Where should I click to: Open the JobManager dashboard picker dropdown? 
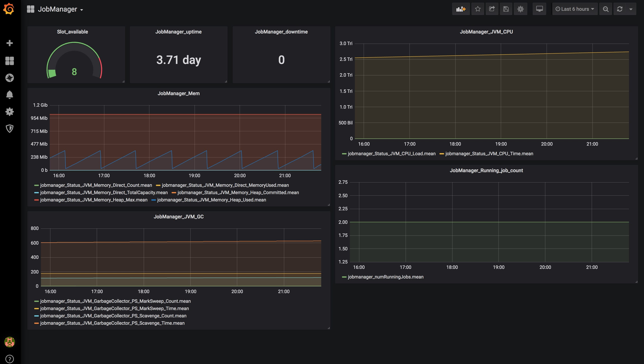point(60,9)
